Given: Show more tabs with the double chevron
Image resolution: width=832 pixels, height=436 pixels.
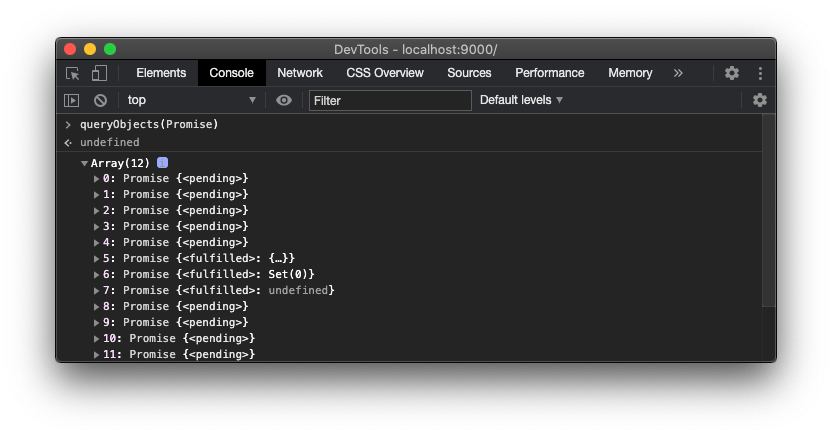Looking at the screenshot, I should coord(678,73).
